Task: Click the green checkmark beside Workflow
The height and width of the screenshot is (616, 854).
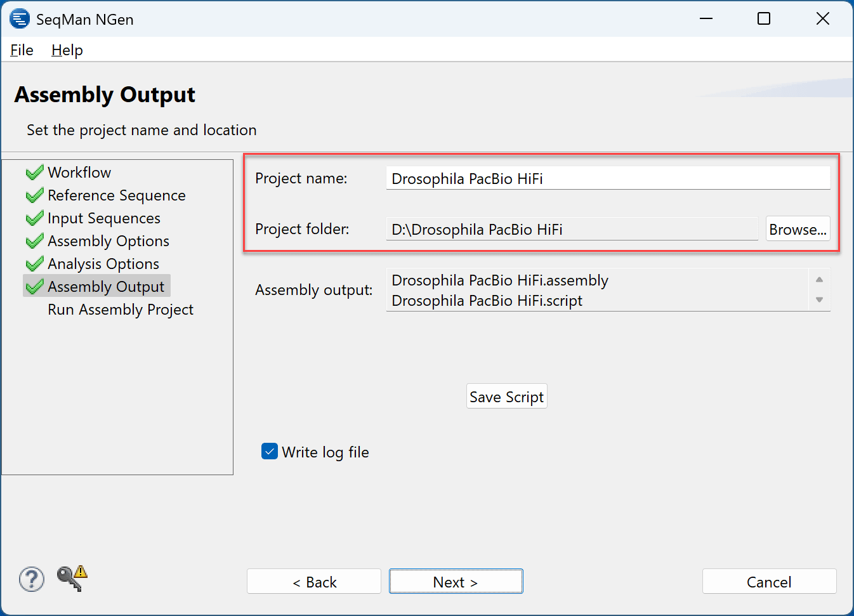Action: tap(34, 173)
